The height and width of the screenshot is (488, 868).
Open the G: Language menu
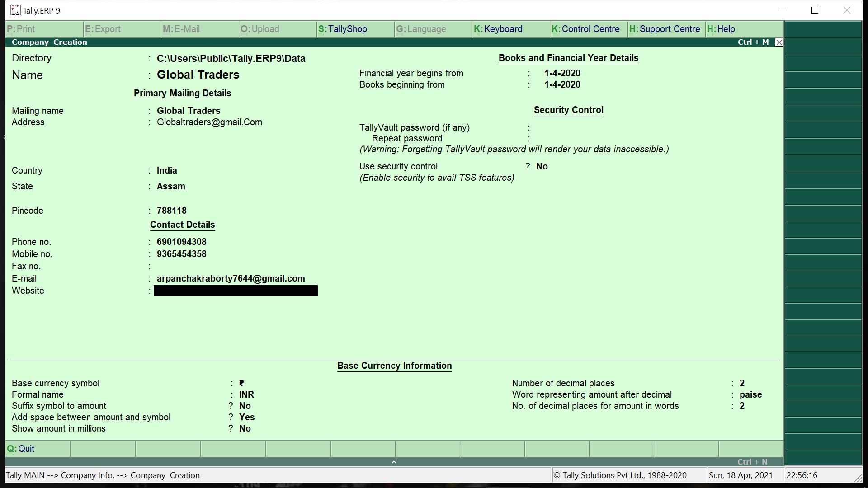433,29
